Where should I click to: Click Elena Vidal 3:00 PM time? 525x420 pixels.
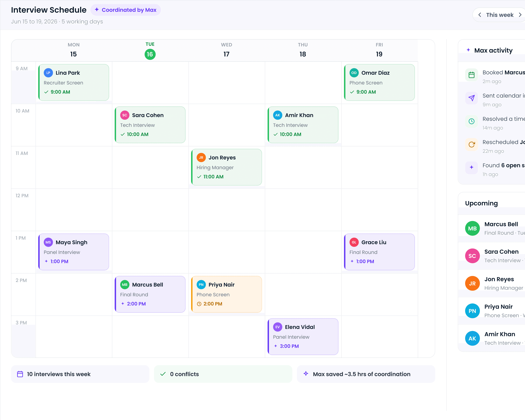pyautogui.click(x=289, y=346)
